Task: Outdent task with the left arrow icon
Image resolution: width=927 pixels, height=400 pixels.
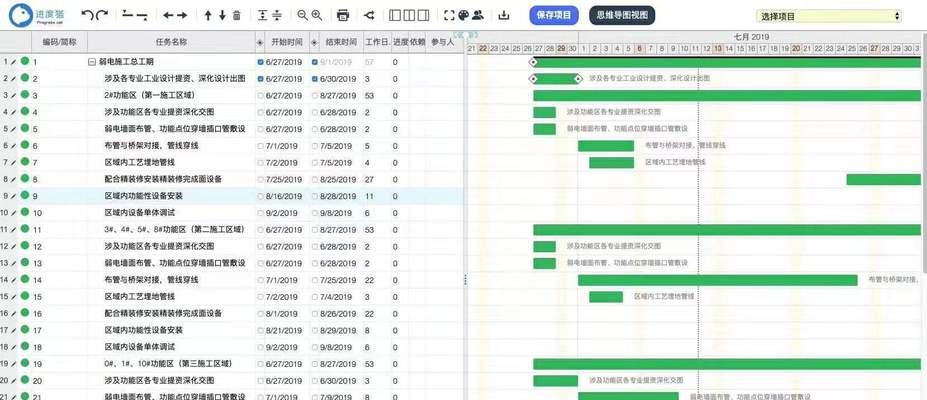Action: point(168,15)
